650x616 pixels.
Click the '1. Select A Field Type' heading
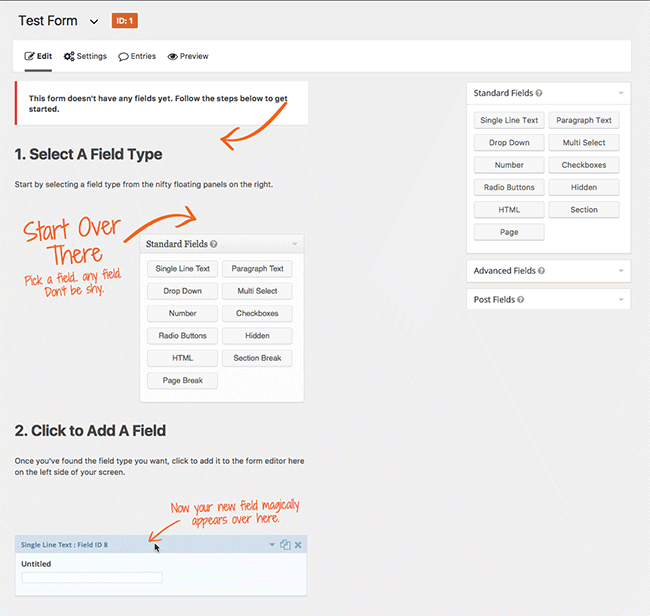coord(88,155)
